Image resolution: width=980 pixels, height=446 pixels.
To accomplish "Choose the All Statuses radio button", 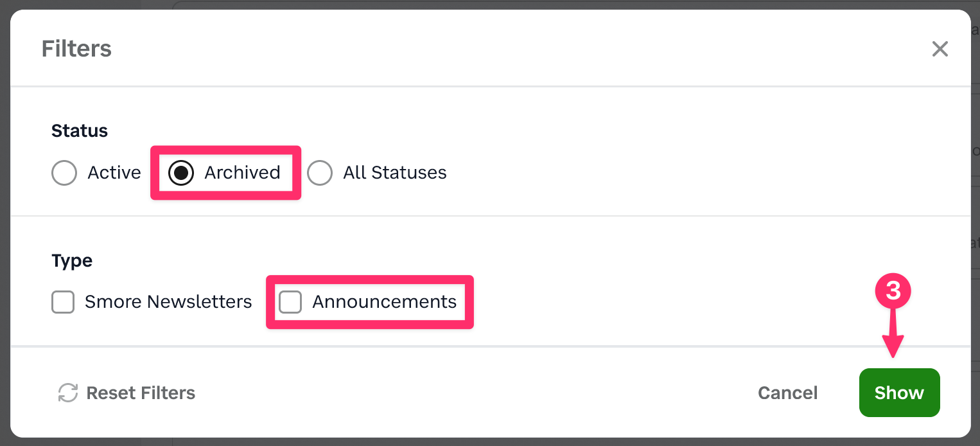I will coord(320,173).
